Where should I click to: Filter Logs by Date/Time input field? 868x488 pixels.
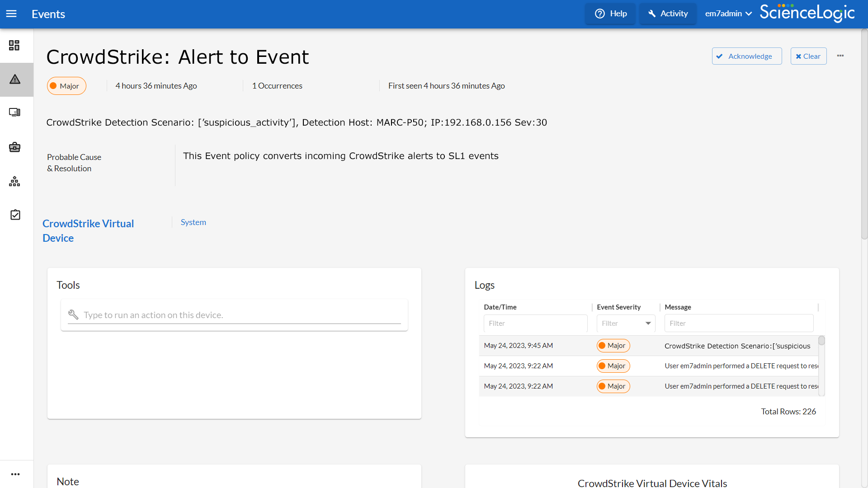(x=535, y=323)
